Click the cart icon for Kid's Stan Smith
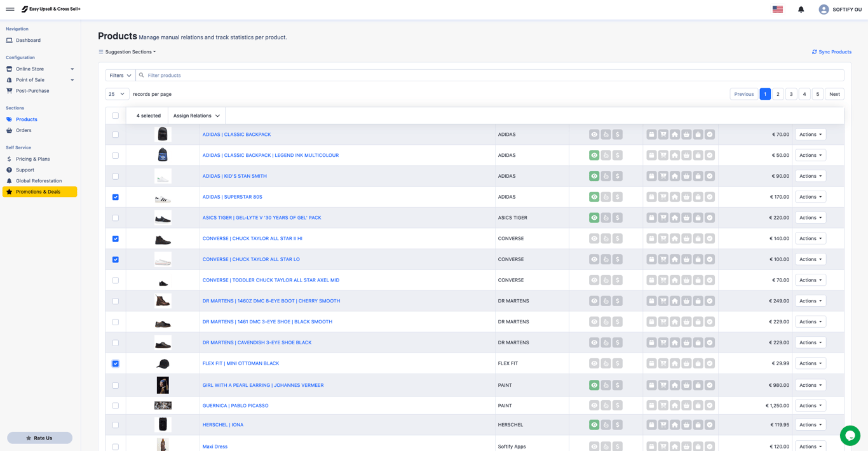Image resolution: width=868 pixels, height=451 pixels. (x=663, y=176)
